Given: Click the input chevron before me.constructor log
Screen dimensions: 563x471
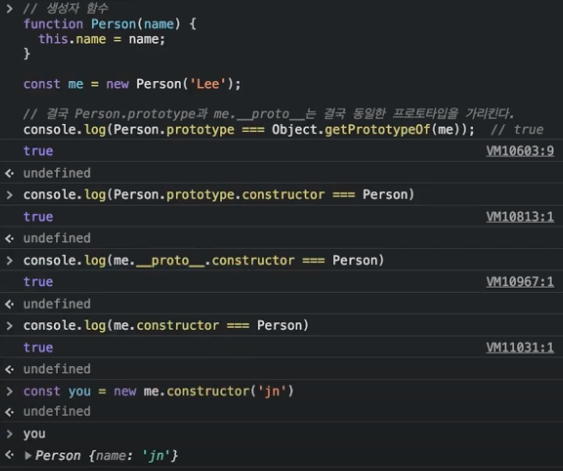Looking at the screenshot, I should pyautogui.click(x=10, y=326).
